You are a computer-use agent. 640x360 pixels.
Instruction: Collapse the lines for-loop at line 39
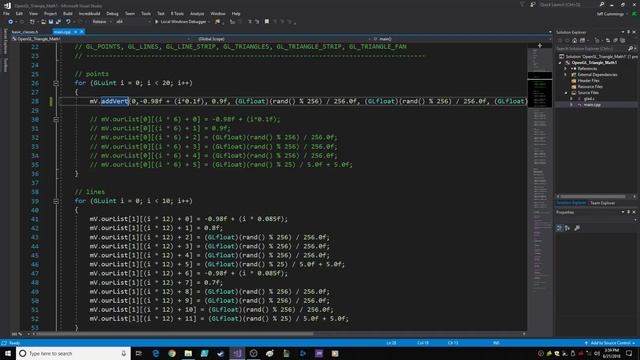pyautogui.click(x=56, y=201)
